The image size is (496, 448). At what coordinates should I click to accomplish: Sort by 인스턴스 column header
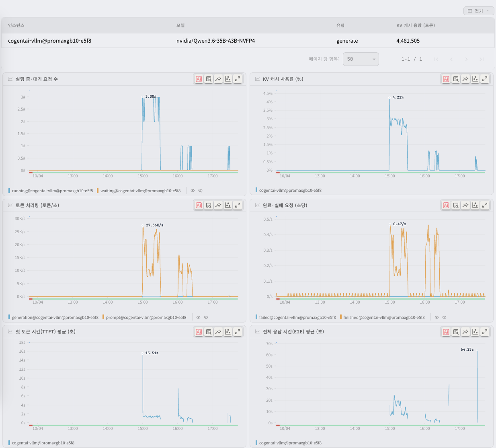16,25
